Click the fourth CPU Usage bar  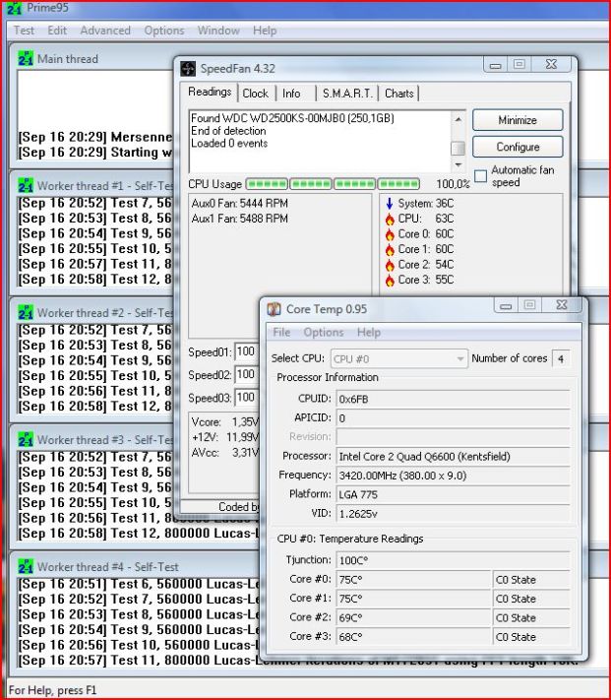click(398, 184)
